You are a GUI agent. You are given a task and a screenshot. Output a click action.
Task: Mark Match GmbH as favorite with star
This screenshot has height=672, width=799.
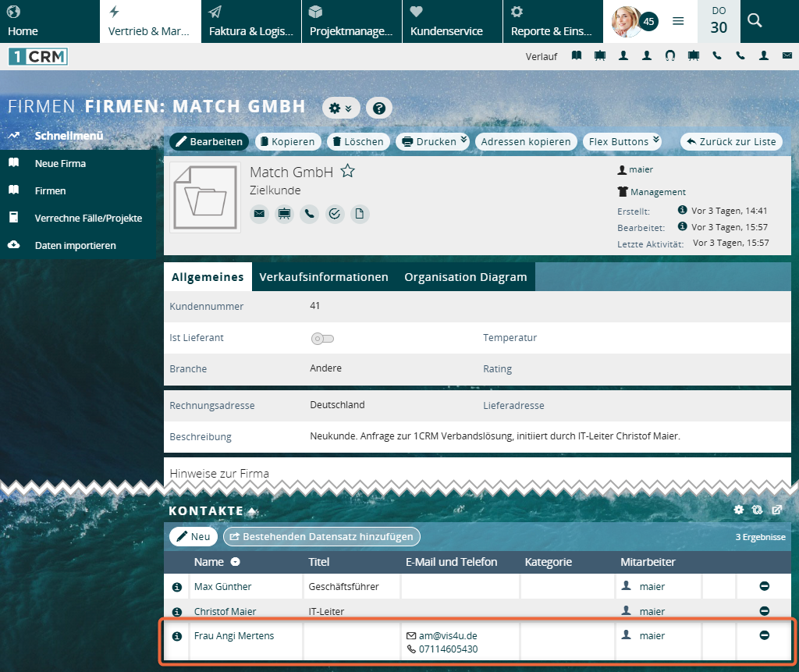pos(347,171)
